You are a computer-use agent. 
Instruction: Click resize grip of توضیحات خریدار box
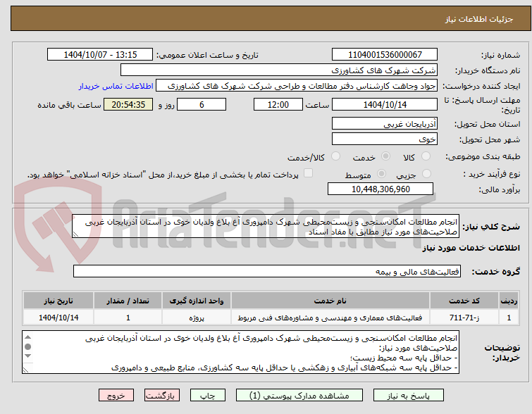(x=25, y=370)
